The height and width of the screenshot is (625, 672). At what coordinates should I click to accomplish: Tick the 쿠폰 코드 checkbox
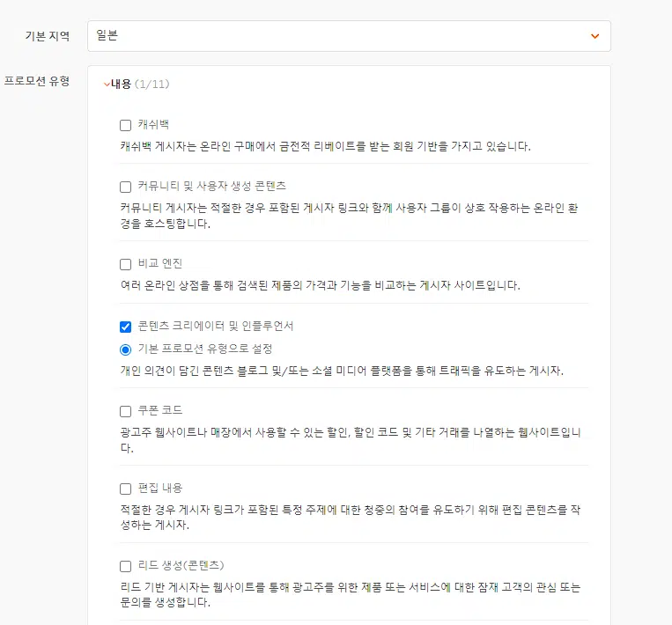(x=126, y=411)
